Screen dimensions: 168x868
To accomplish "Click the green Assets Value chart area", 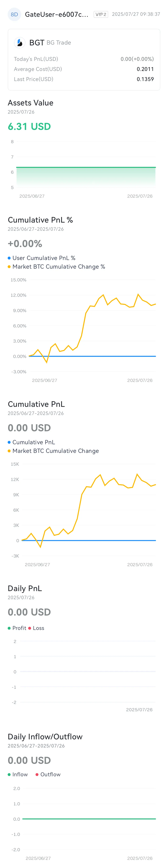I will pos(86,177).
